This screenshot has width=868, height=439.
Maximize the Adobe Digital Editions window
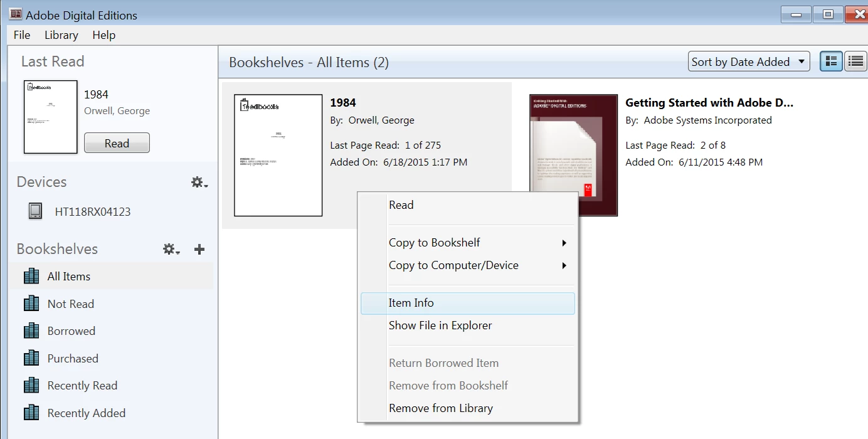tap(828, 15)
